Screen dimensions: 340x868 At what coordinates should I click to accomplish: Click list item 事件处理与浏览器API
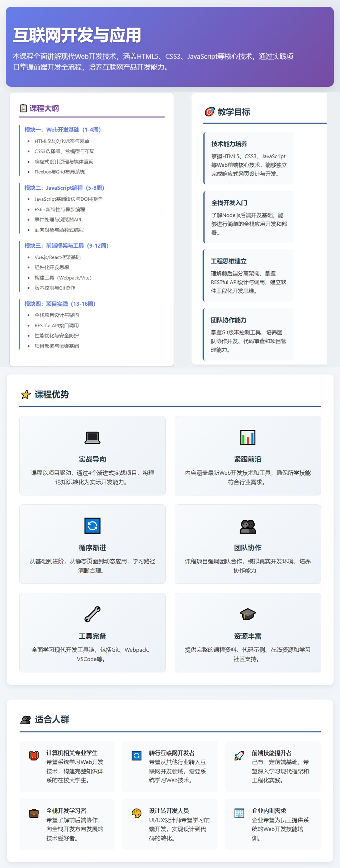(58, 219)
